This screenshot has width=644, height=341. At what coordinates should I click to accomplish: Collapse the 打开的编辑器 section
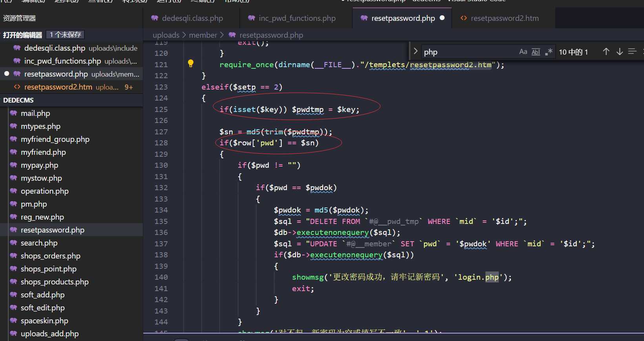click(x=22, y=35)
